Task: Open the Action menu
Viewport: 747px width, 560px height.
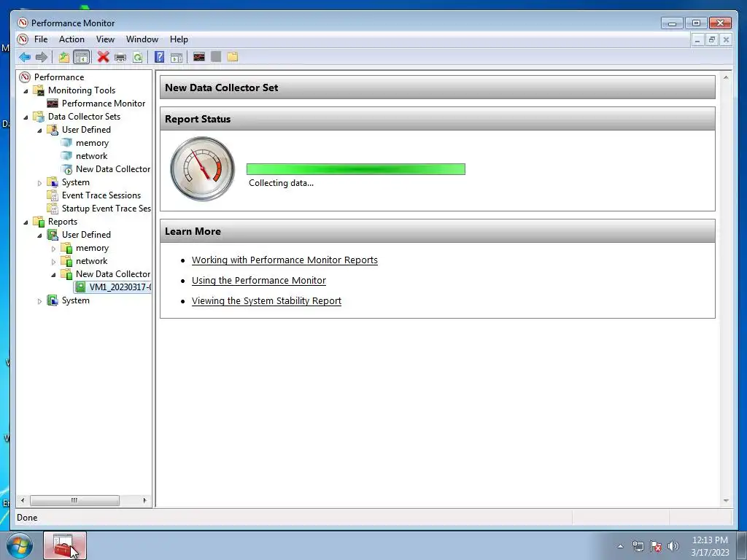Action: [x=71, y=39]
